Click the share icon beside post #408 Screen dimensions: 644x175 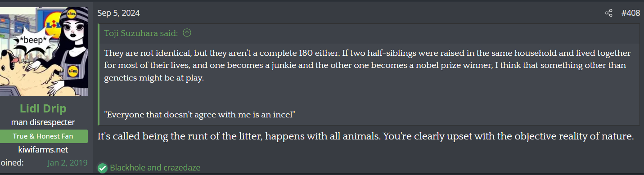coord(609,13)
